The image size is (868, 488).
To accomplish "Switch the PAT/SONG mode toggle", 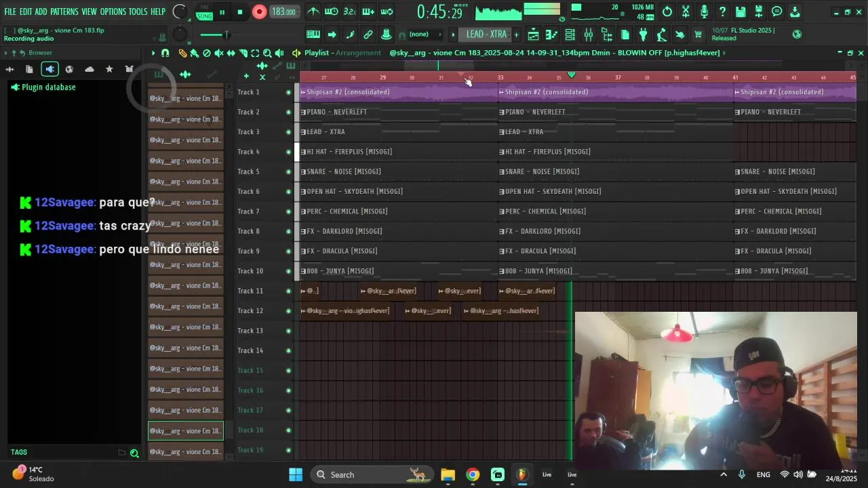I will click(x=203, y=12).
